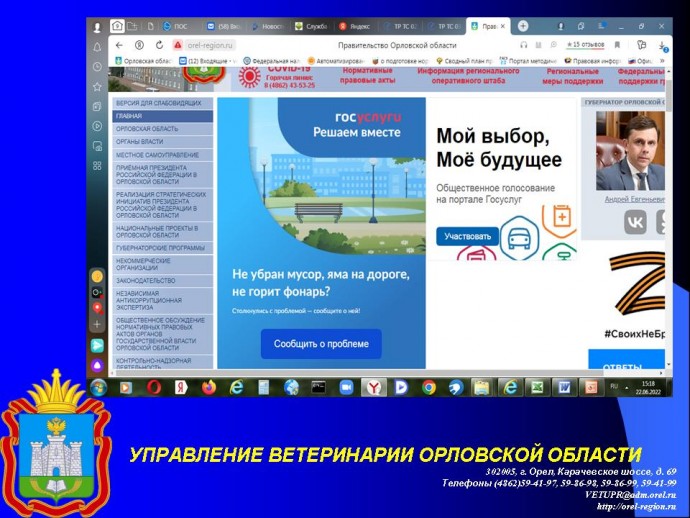This screenshot has height=518, width=690.
Task: Open the video play icon in sidebar
Action: click(x=97, y=126)
